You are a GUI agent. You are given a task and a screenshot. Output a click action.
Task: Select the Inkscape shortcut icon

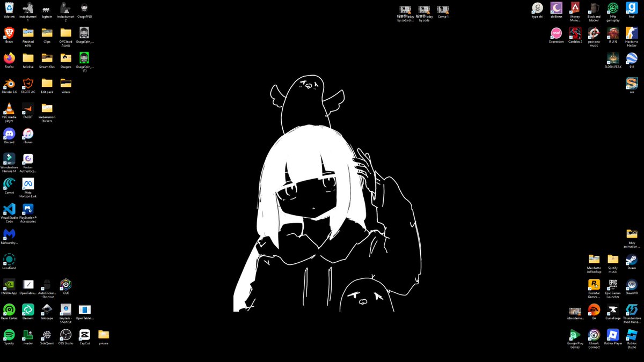point(47,309)
